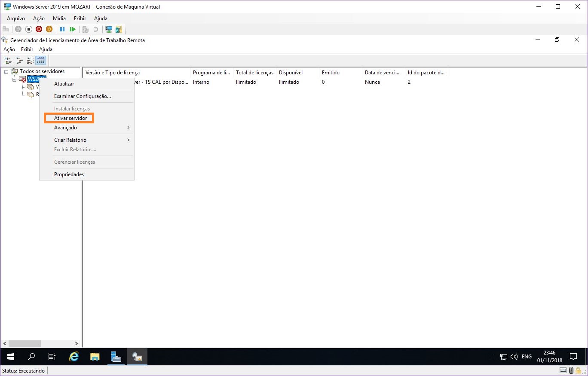
Task: Open the volume tray icon
Action: point(514,357)
